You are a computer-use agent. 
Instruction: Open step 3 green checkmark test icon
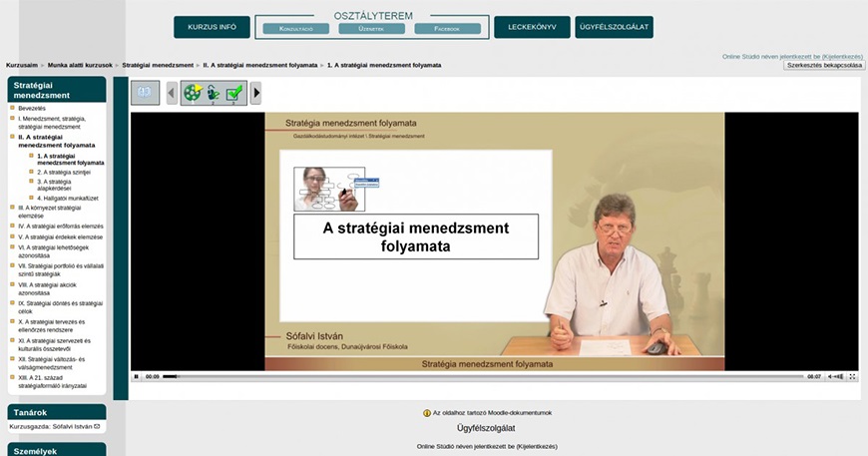pos(234,93)
